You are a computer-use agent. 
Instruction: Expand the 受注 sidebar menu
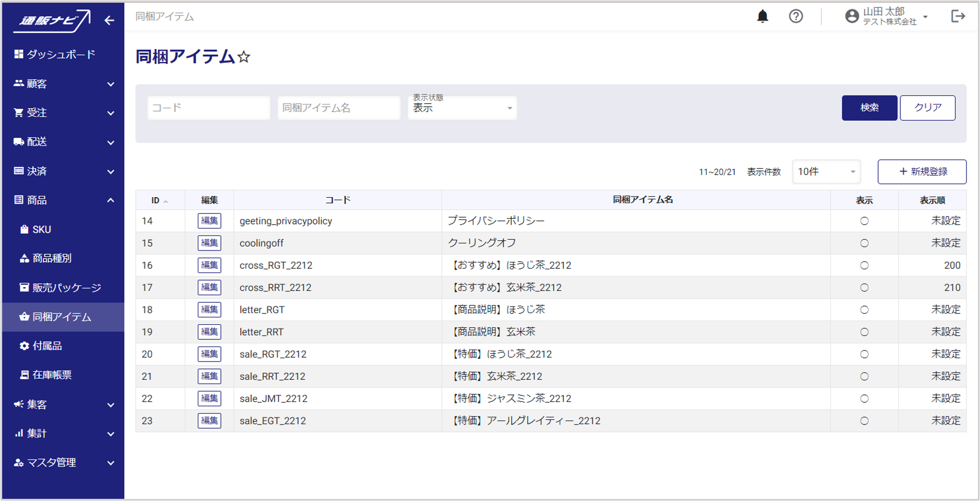point(63,113)
